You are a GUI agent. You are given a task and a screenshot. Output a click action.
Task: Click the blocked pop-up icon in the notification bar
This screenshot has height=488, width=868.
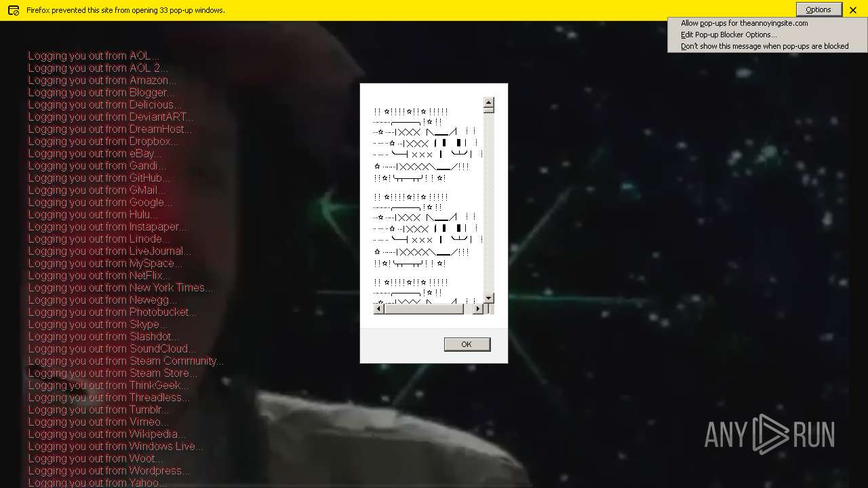click(x=14, y=10)
